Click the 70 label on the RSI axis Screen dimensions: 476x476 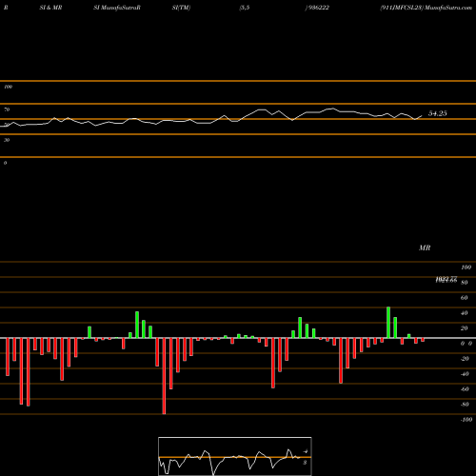tap(7, 109)
